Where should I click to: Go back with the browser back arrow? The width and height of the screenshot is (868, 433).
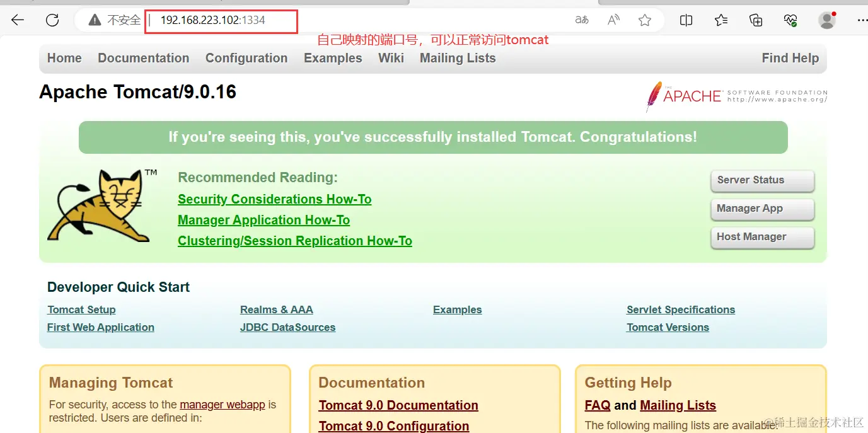[18, 20]
